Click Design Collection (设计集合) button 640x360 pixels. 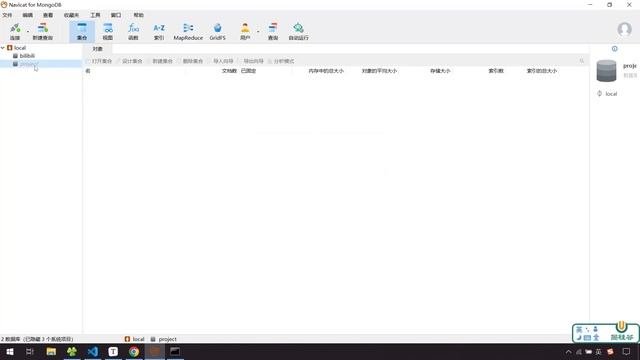pos(129,61)
